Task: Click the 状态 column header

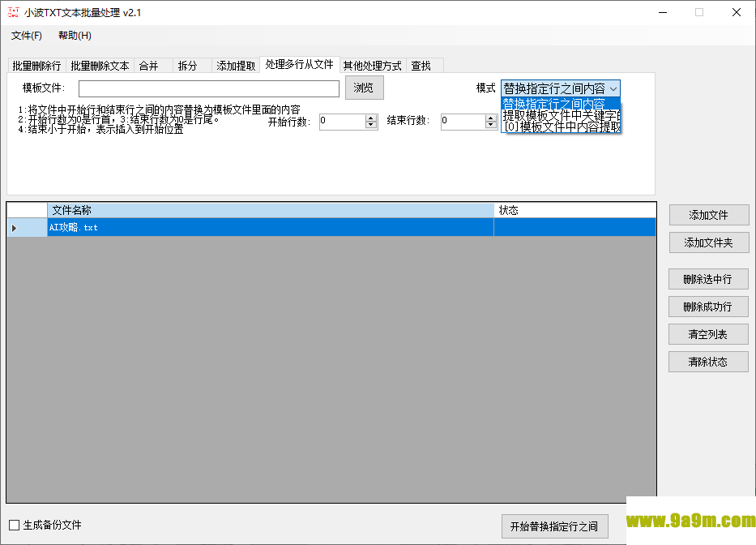Action: 574,210
